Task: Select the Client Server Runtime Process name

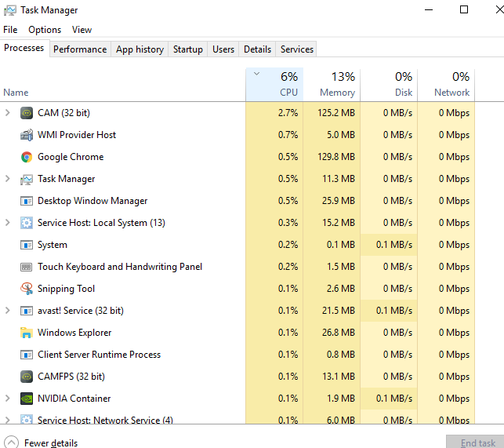Action: coord(99,355)
